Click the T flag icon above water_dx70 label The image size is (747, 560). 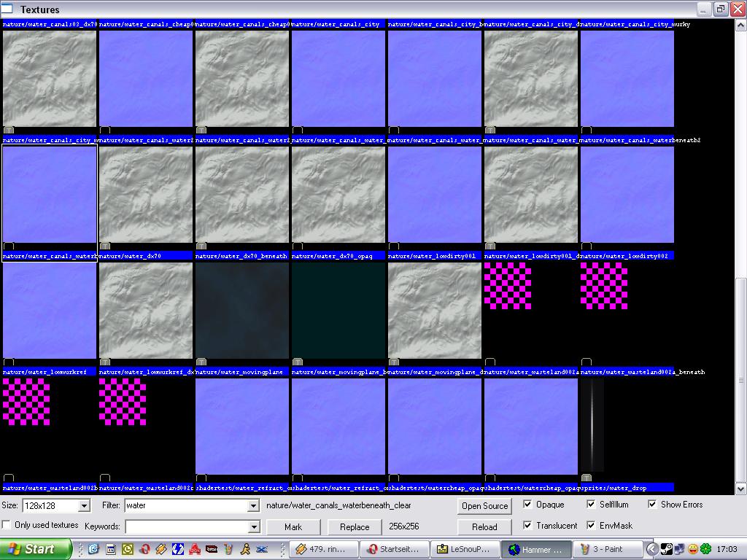[105, 246]
